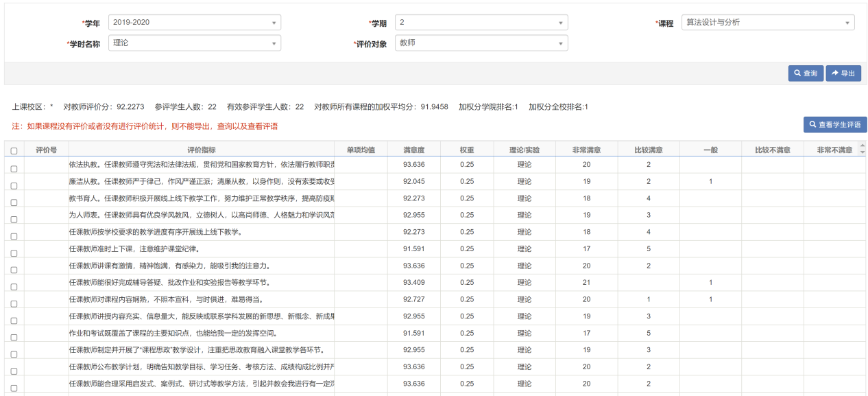
Task: Check the row for 作业和考试既覆盖了课程
Action: (14, 338)
